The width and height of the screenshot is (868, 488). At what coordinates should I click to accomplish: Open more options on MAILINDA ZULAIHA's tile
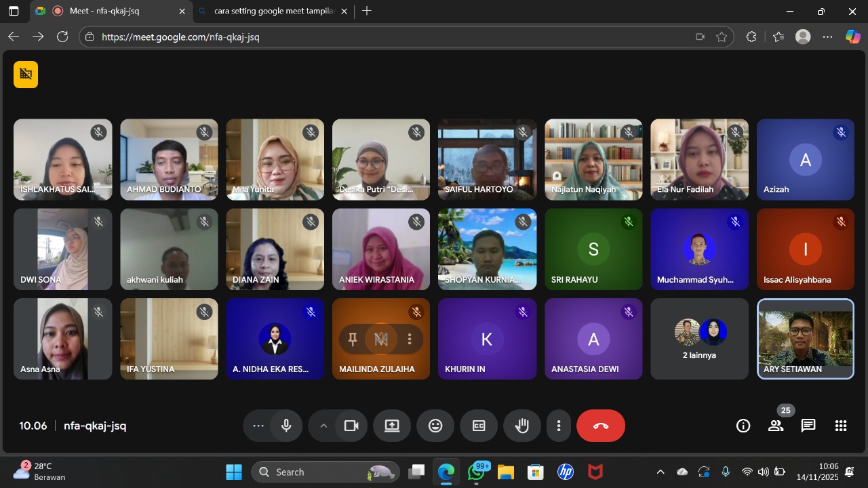[410, 339]
